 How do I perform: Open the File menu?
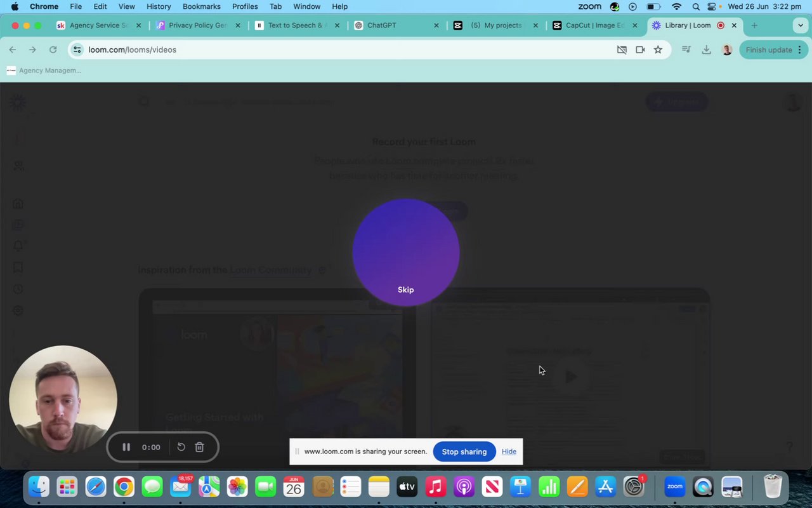(75, 6)
